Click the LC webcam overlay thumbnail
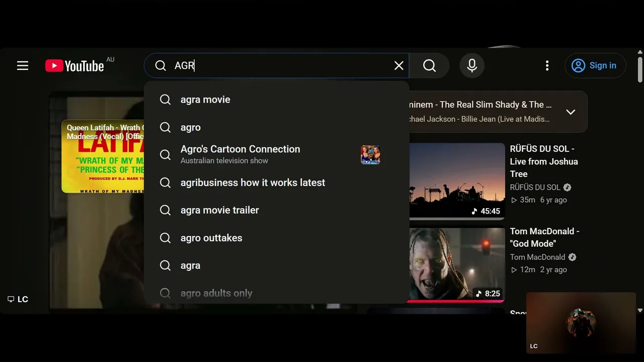 581,323
